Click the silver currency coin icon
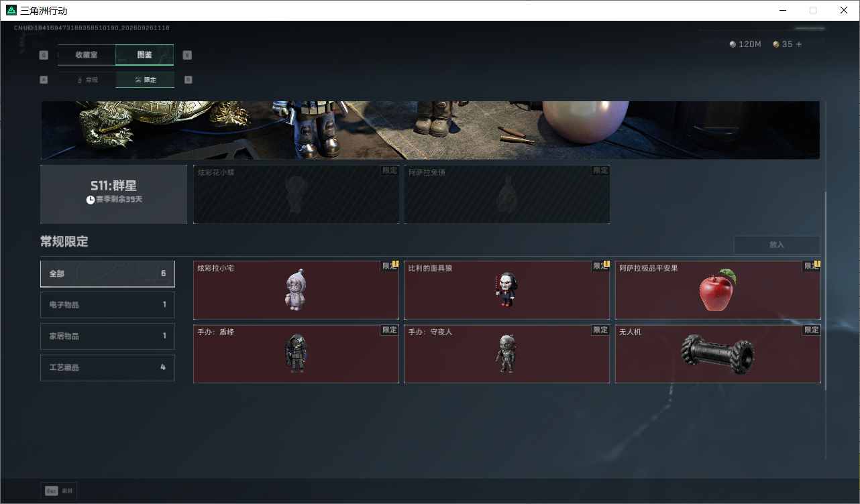The image size is (860, 504). [x=733, y=44]
